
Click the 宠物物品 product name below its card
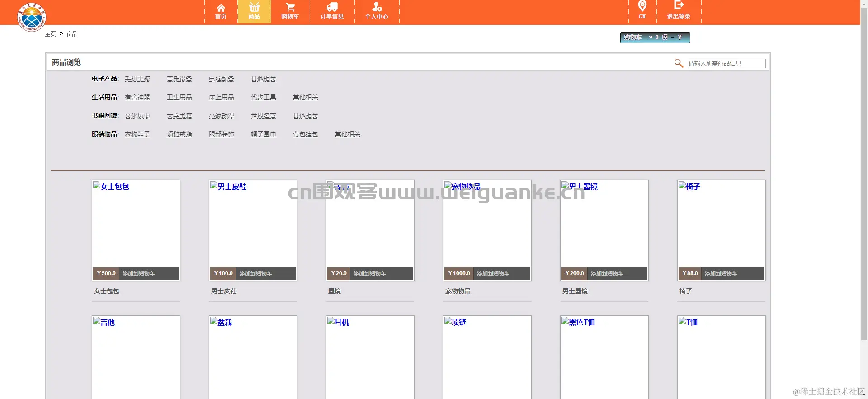pos(458,291)
